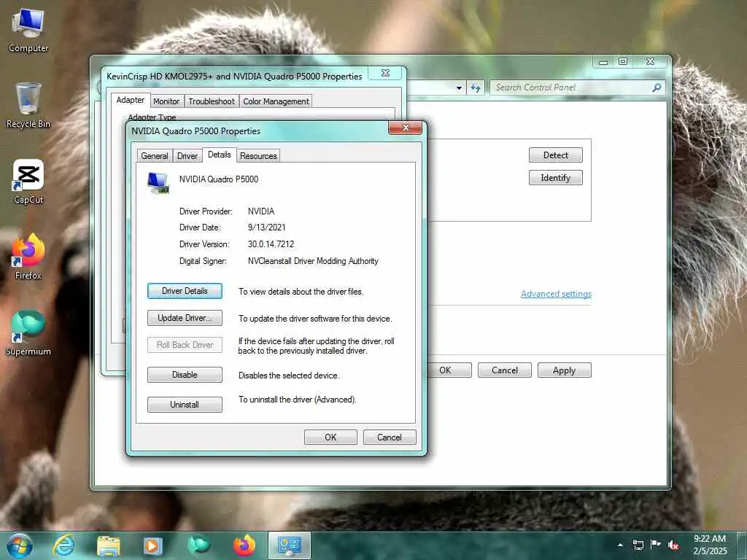Image resolution: width=747 pixels, height=560 pixels.
Task: Confirm NVIDIA Quadro P5000 Properties with OK
Action: (x=330, y=437)
